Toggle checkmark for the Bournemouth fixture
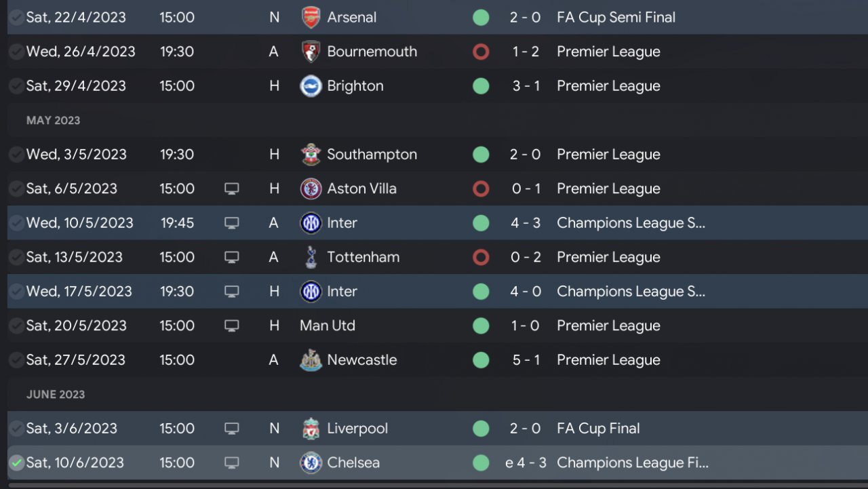 16,52
